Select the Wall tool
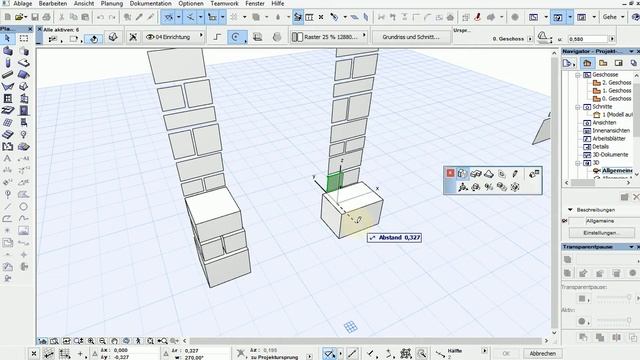Viewport: 640px width, 360px height. [7, 51]
